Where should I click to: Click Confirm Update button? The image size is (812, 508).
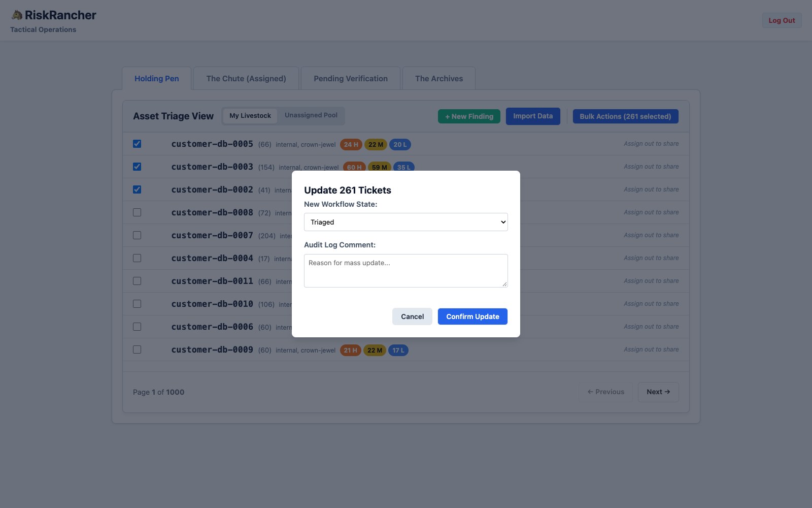(x=472, y=316)
